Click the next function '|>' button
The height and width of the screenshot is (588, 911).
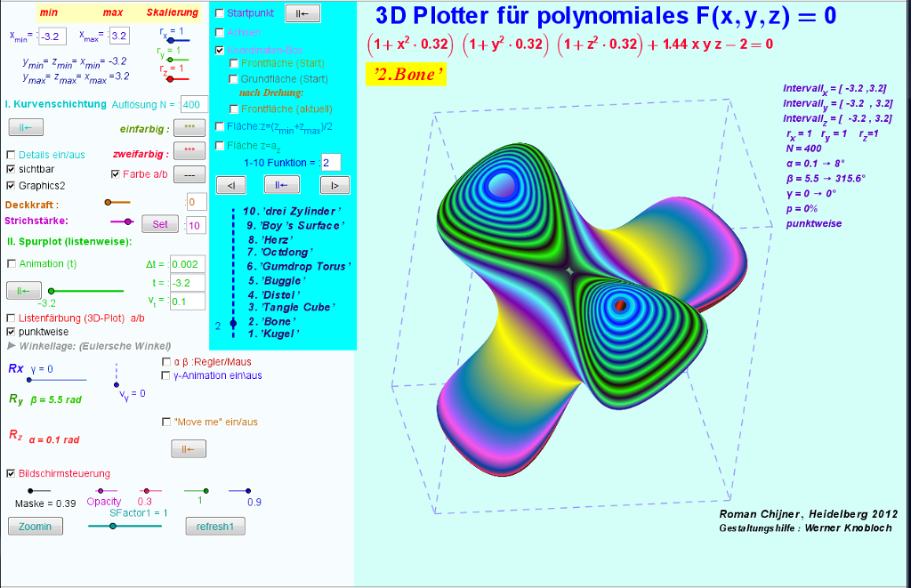pos(335,185)
